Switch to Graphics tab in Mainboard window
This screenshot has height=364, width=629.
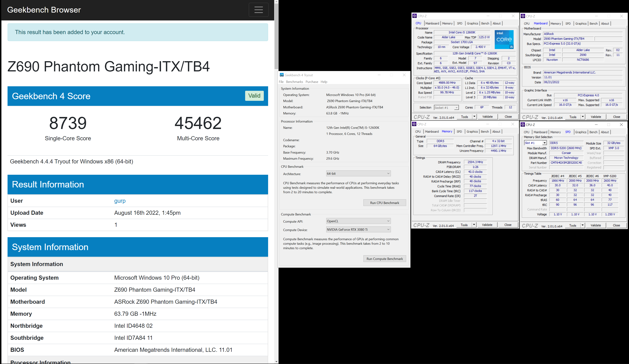[581, 24]
